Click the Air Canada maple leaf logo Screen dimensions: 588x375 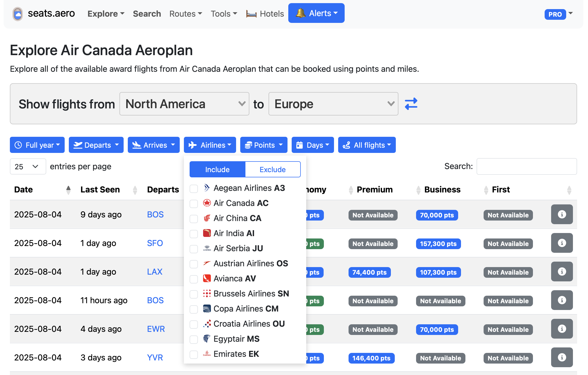207,203
